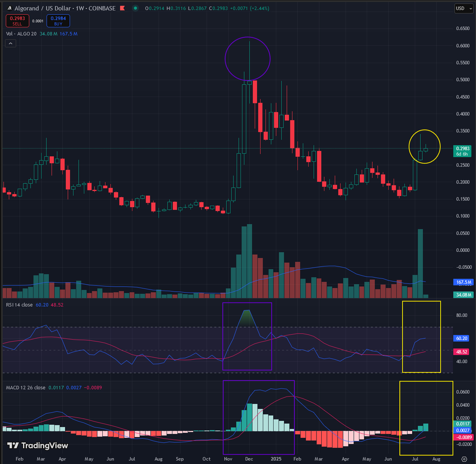476x464 pixels.
Task: Collapse the indicator legend with the arrow button
Action: point(10,44)
